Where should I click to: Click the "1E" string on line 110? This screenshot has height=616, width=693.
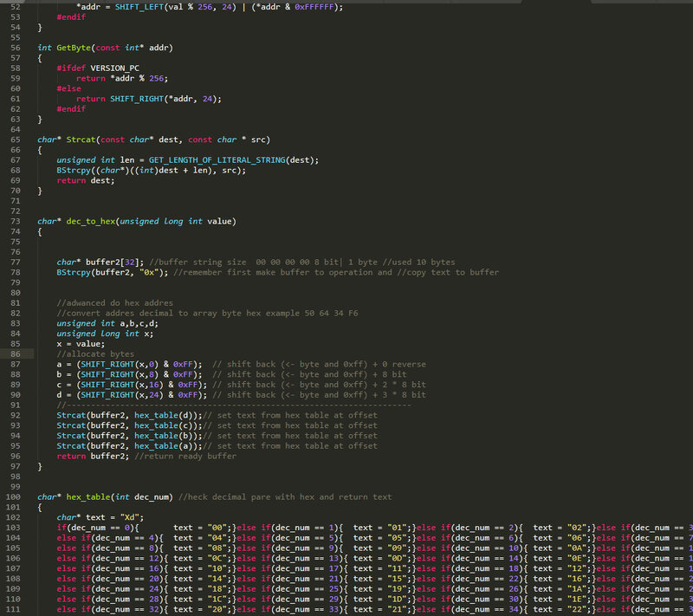tap(577, 599)
